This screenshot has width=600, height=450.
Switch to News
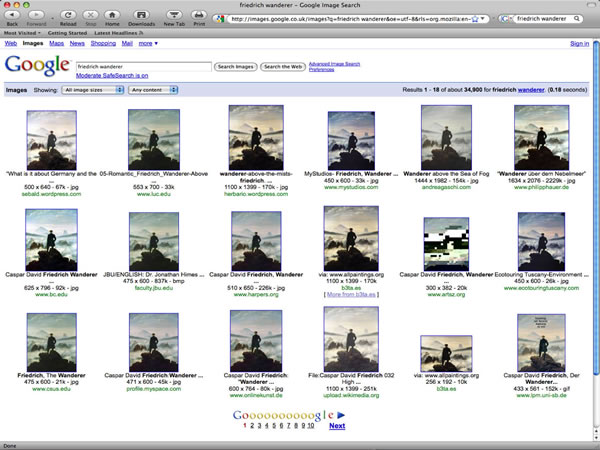point(77,44)
